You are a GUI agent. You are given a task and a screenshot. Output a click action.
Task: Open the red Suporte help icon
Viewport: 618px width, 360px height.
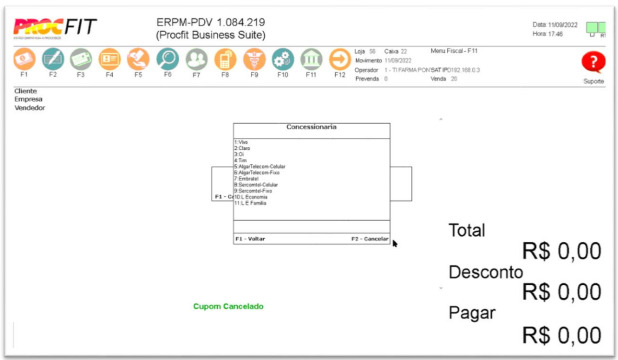coord(593,62)
